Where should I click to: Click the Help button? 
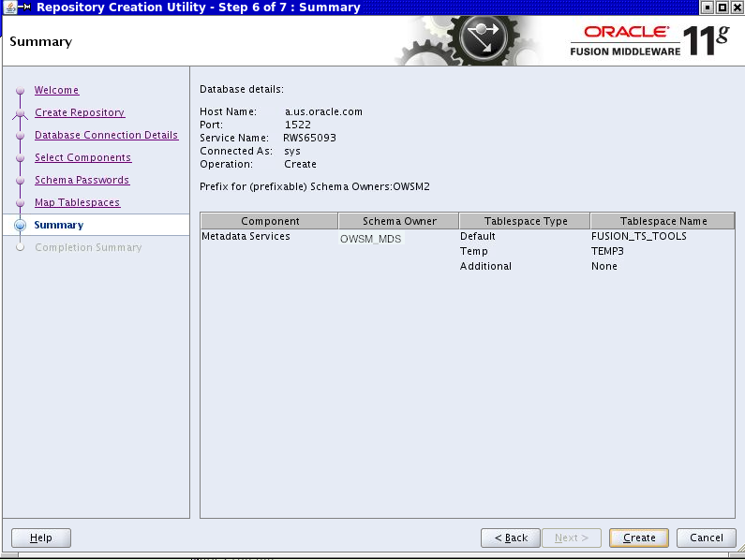(41, 538)
